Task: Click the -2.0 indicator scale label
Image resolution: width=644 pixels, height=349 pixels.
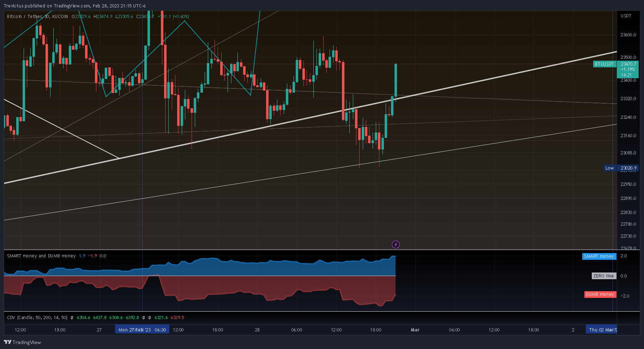Action: coord(625,296)
